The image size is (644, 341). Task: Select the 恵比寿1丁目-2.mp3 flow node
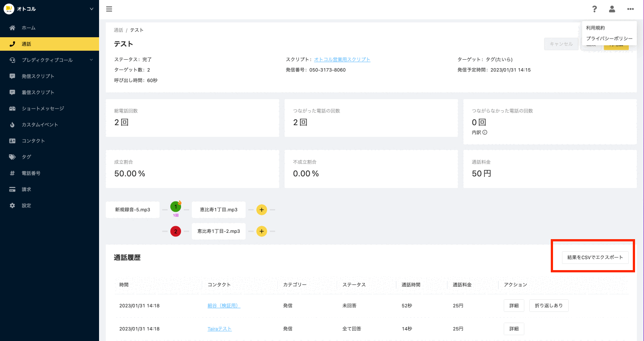[x=219, y=232]
